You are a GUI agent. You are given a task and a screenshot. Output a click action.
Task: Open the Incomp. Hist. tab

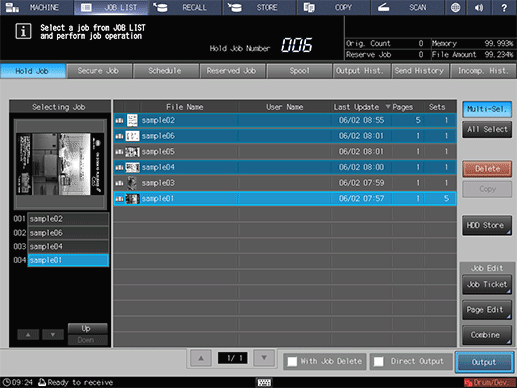(483, 71)
